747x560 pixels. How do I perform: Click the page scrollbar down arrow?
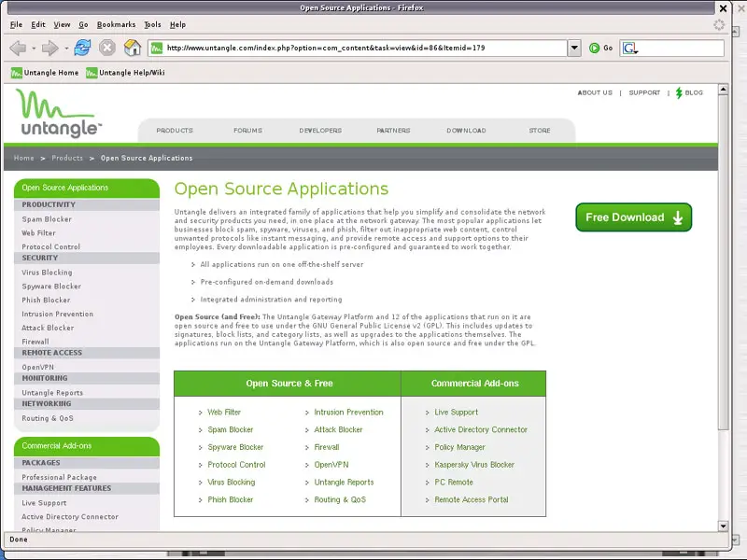click(x=723, y=526)
